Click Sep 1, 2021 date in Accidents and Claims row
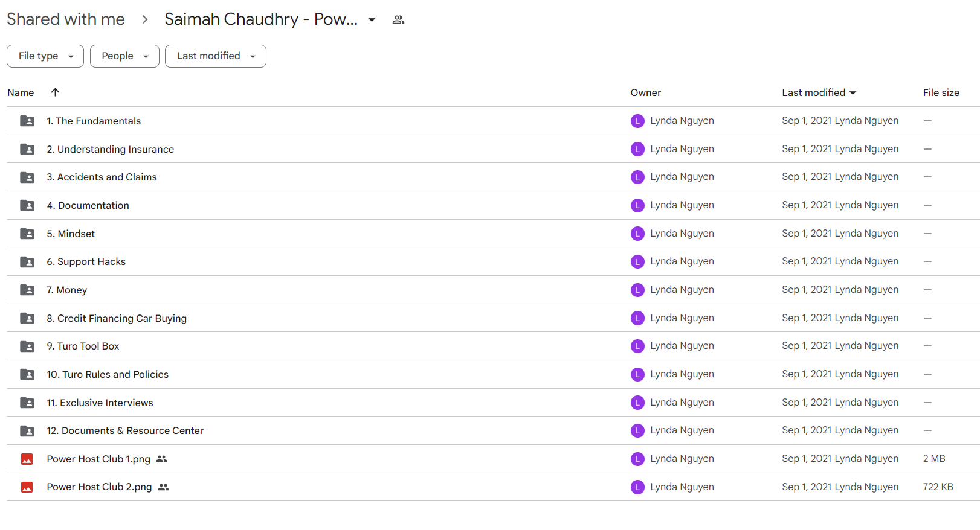 pos(807,177)
